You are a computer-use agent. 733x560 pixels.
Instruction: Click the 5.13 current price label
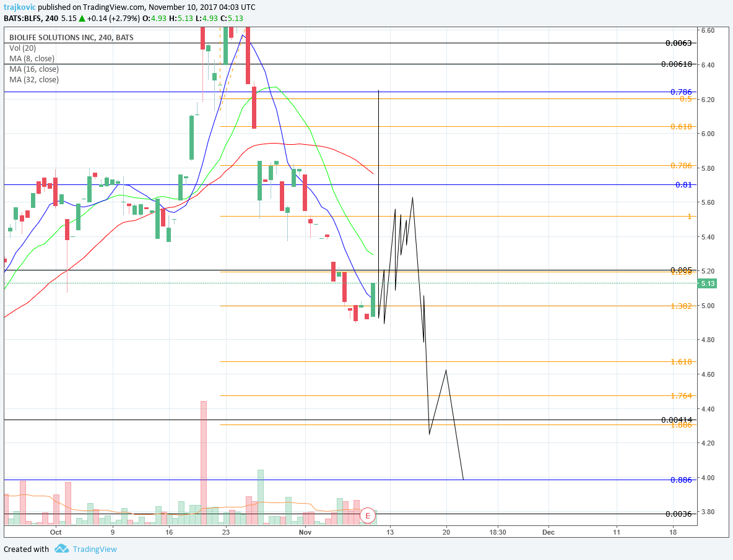(x=708, y=283)
